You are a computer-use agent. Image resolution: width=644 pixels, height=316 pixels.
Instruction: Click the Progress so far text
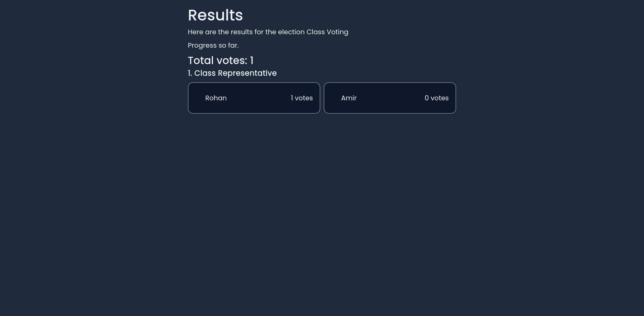click(x=213, y=45)
